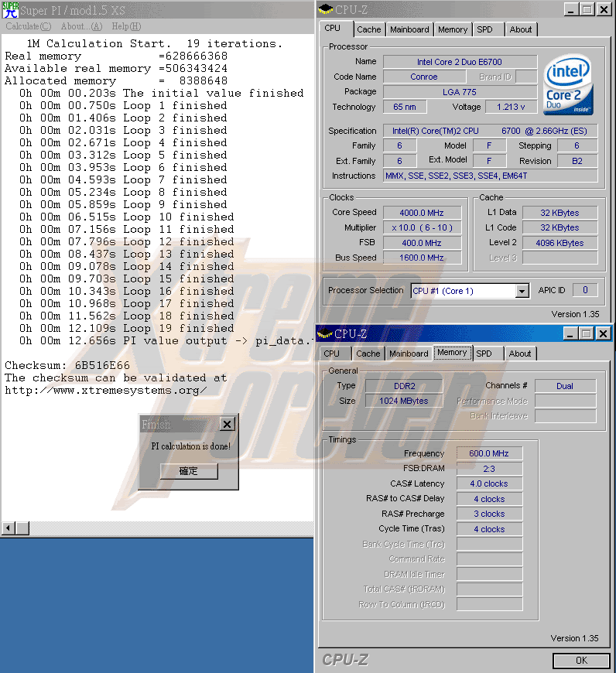Switch to the Cache tab in upper CPU-Z window
Screen dimensions: 616x673
click(x=368, y=29)
